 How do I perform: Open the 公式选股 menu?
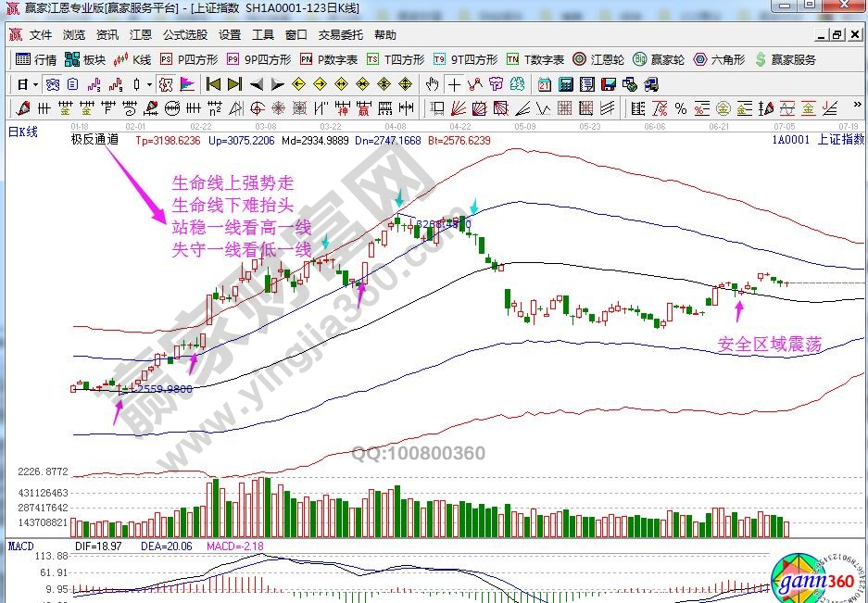click(x=185, y=35)
